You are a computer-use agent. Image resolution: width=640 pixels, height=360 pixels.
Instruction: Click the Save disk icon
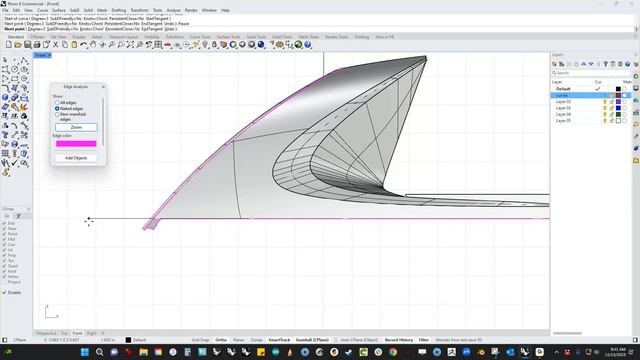coord(27,44)
